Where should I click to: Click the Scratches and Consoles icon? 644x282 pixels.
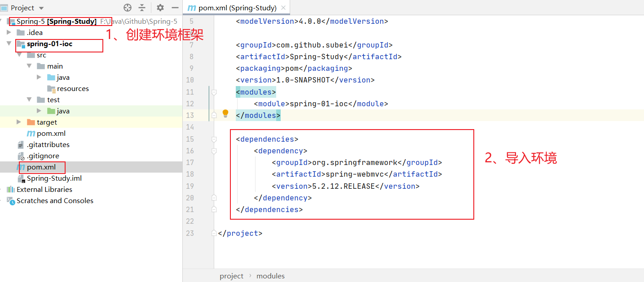[x=10, y=200]
